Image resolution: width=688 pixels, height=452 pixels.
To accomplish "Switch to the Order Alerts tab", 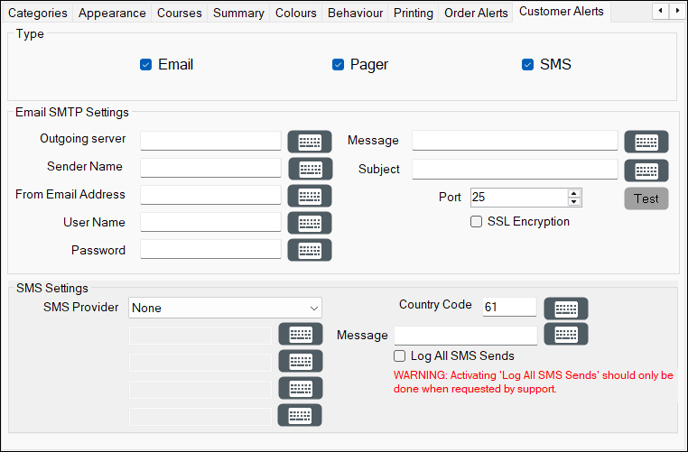I will [476, 13].
